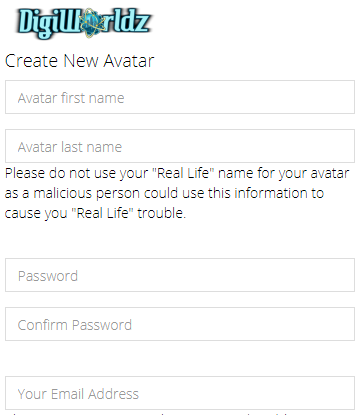The height and width of the screenshot is (415, 361).
Task: Click the "malicious person" warning line
Action: [164, 193]
